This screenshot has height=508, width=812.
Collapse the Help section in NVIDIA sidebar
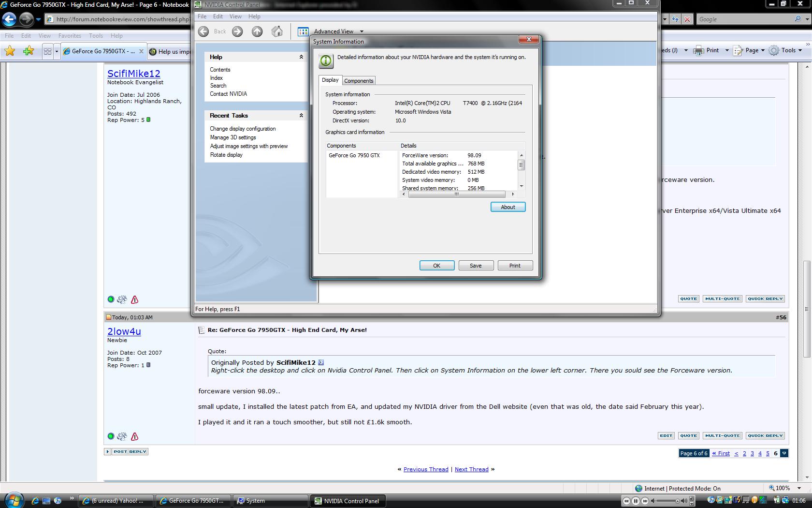tap(301, 57)
